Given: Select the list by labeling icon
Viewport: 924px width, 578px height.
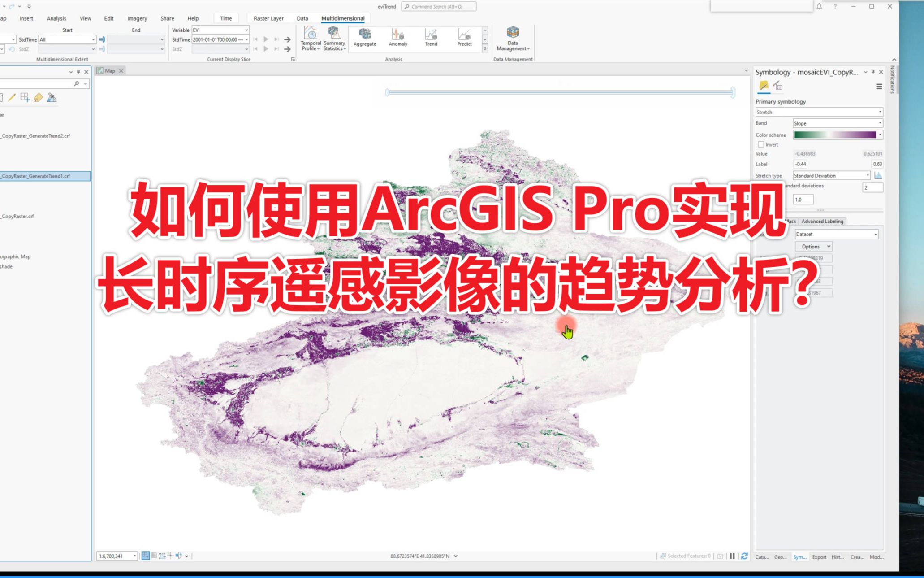Looking at the screenshot, I should pyautogui.click(x=38, y=97).
